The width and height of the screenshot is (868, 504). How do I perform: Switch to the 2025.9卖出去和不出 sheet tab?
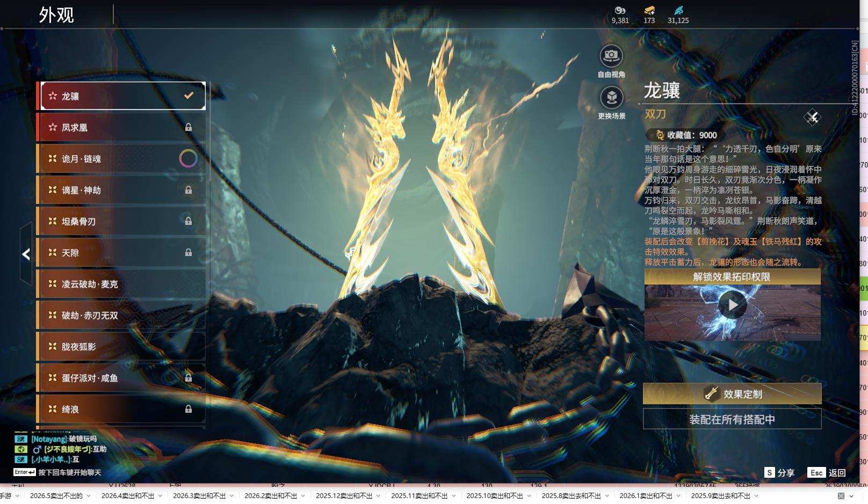pyautogui.click(x=720, y=496)
